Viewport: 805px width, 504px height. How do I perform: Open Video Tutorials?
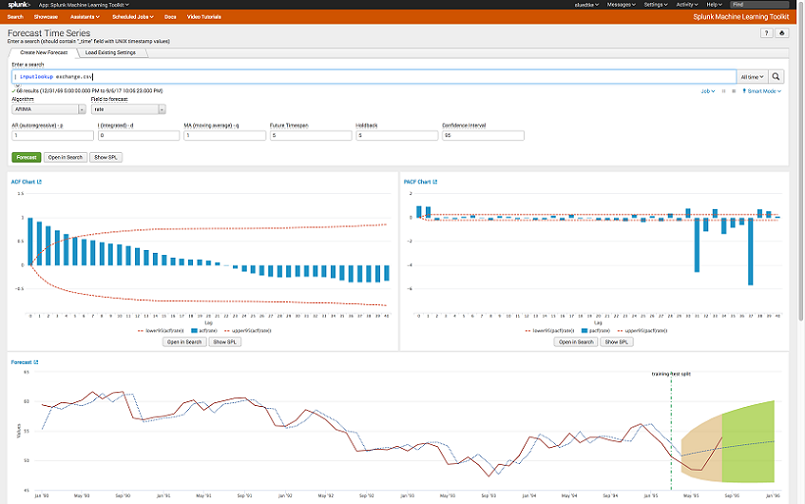point(204,17)
